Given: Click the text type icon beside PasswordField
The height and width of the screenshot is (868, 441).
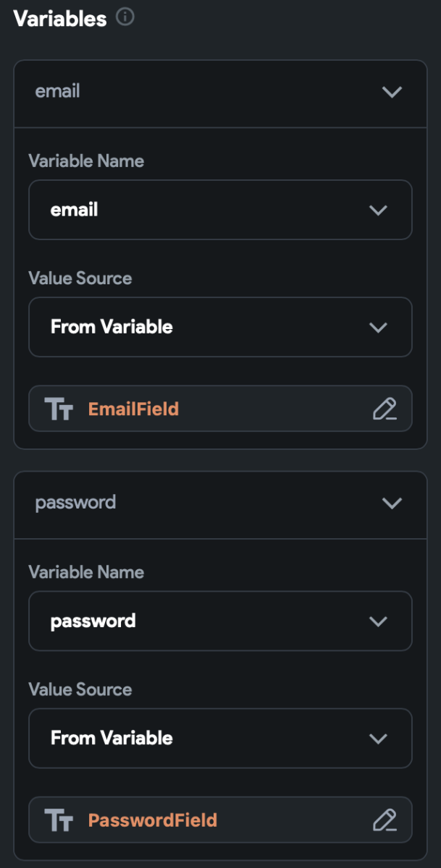Looking at the screenshot, I should (59, 820).
